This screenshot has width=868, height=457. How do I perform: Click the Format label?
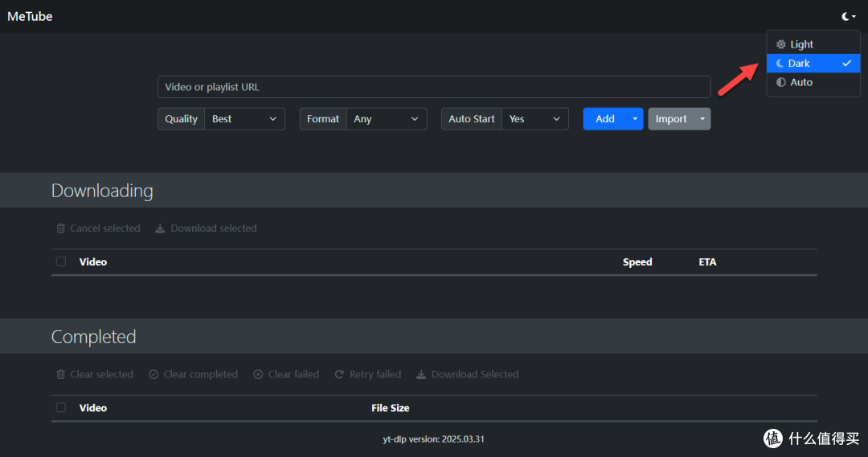[x=323, y=119]
